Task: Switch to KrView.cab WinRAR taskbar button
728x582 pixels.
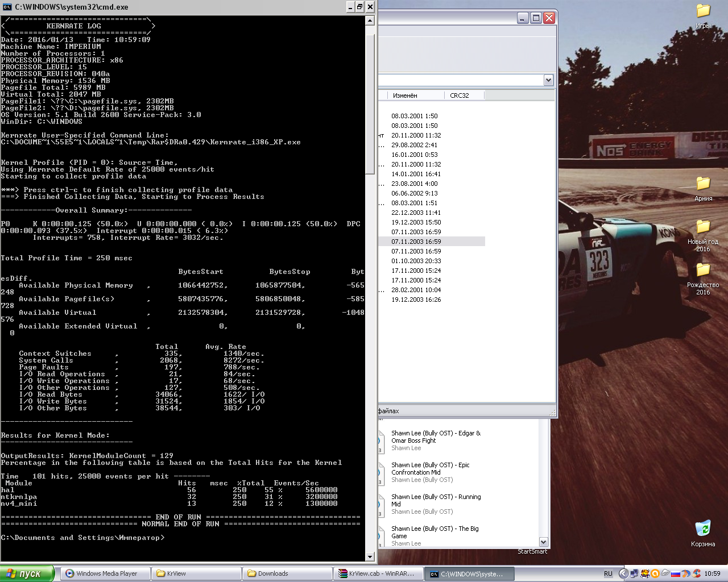Action: pyautogui.click(x=378, y=573)
